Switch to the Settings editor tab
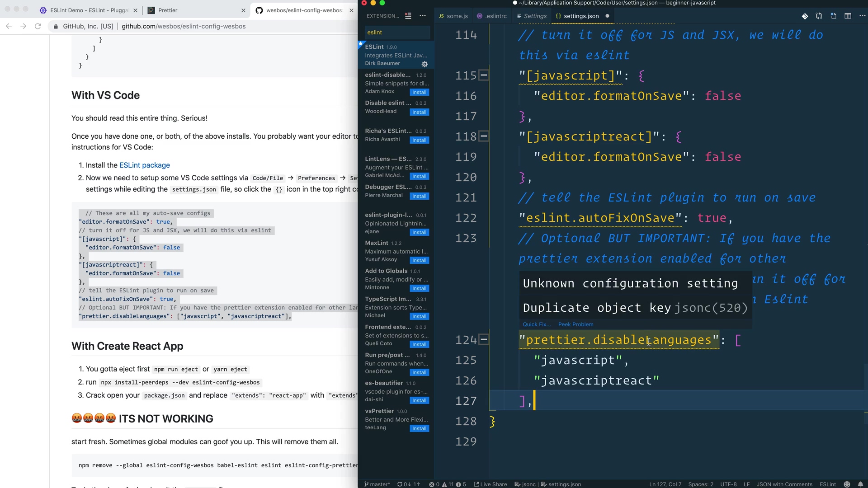This screenshot has height=488, width=868. 532,16
